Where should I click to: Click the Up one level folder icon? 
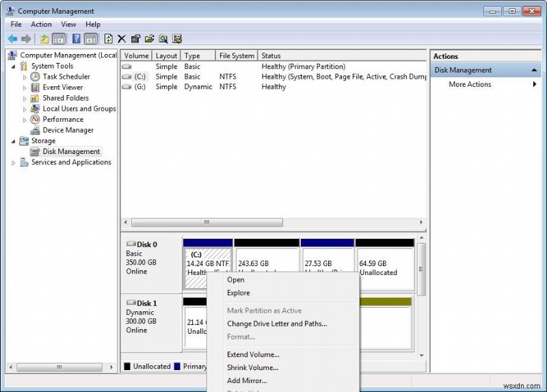(44, 39)
